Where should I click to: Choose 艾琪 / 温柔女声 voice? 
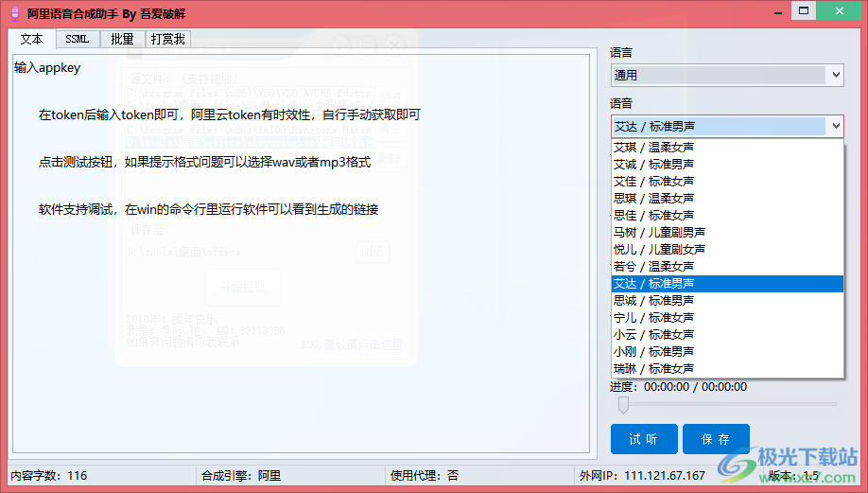pos(727,148)
